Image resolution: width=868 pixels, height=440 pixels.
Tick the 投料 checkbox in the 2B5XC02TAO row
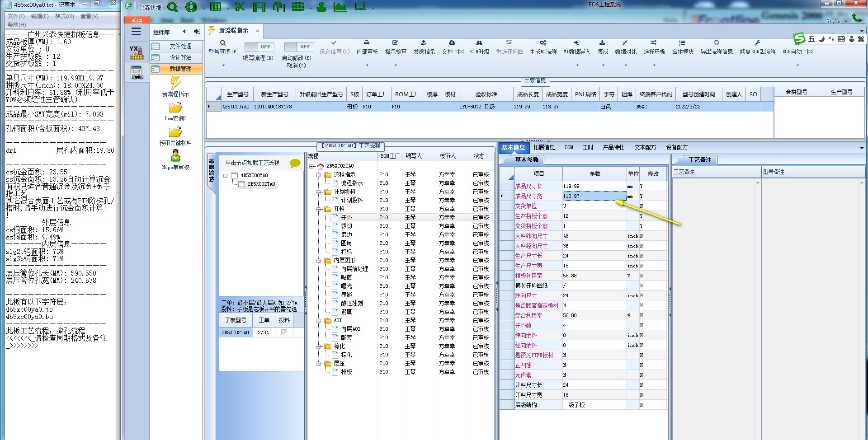point(284,332)
